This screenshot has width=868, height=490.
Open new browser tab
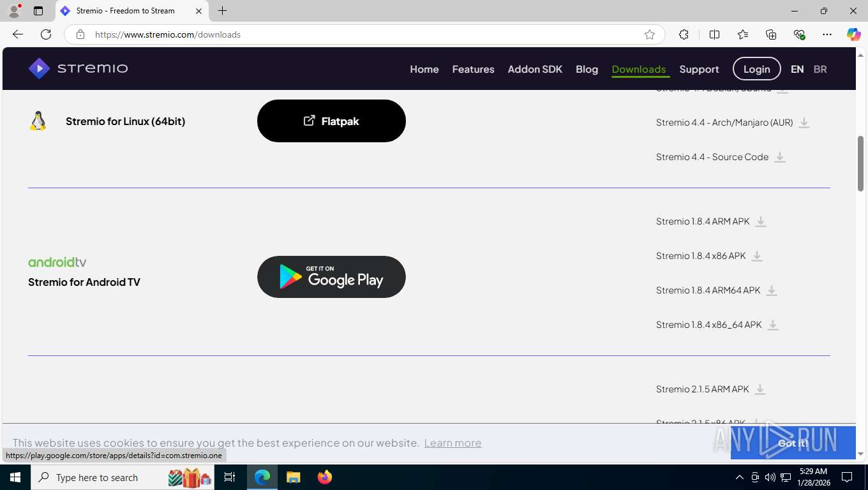pyautogui.click(x=222, y=11)
